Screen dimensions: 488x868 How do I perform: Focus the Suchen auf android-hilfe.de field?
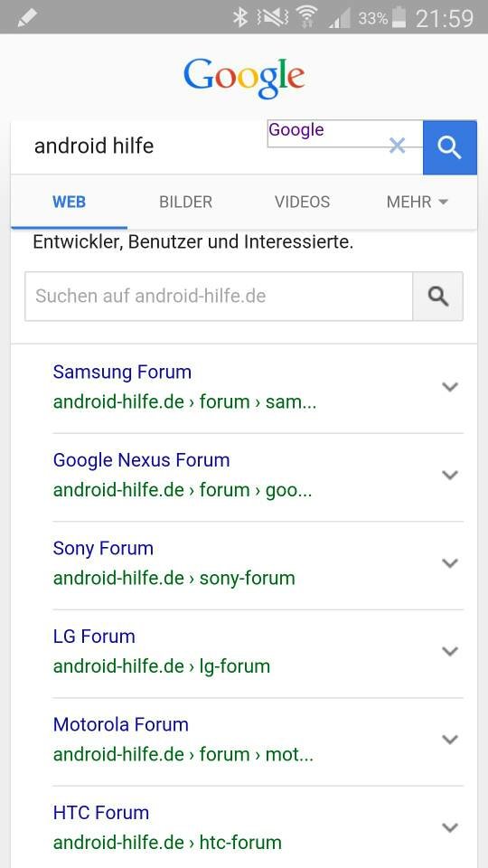[219, 297]
